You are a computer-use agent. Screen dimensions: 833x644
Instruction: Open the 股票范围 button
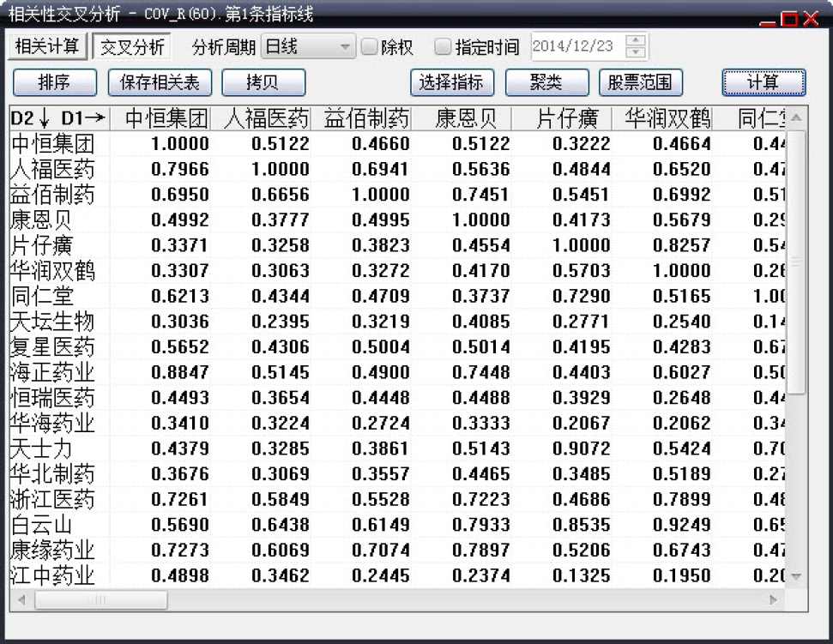click(641, 82)
